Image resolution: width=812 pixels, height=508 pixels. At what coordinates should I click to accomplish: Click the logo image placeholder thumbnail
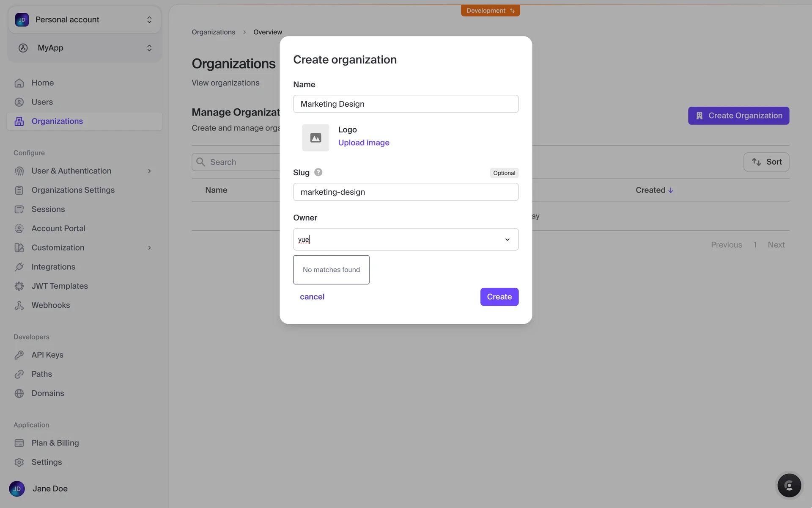315,138
